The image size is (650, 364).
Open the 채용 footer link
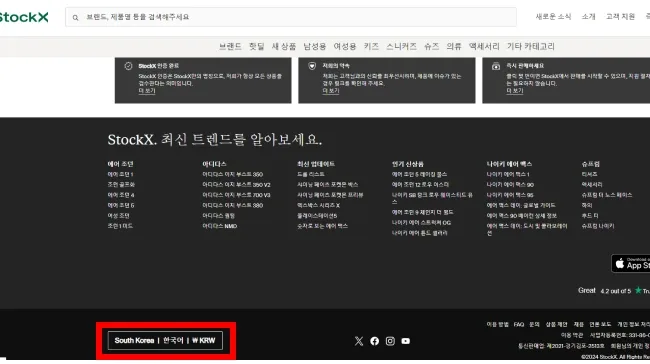pyautogui.click(x=579, y=325)
